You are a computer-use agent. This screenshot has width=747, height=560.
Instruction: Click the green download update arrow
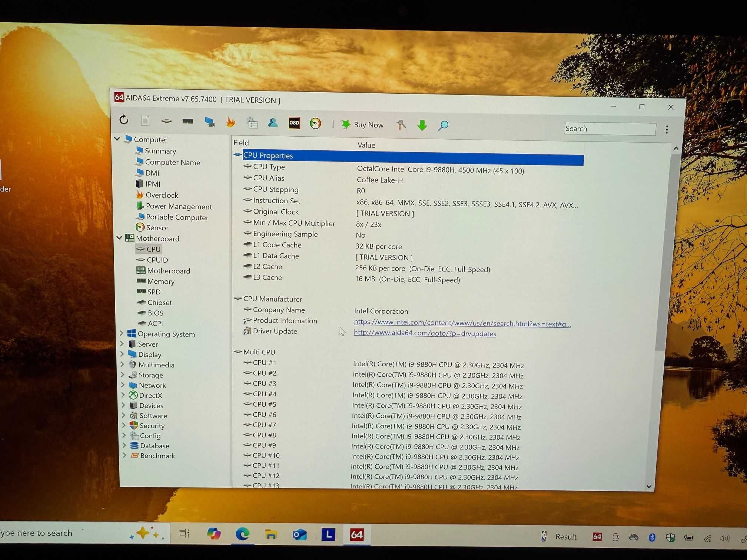[x=422, y=126]
